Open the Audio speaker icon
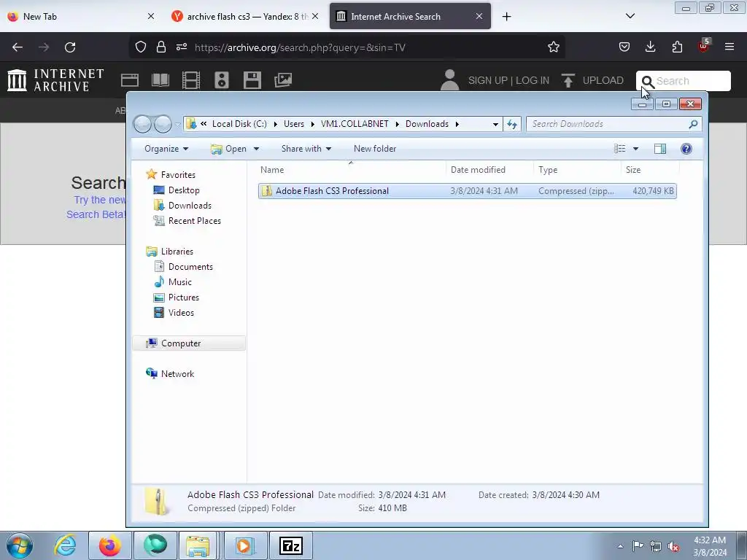The width and height of the screenshot is (747, 560). pyautogui.click(x=222, y=80)
